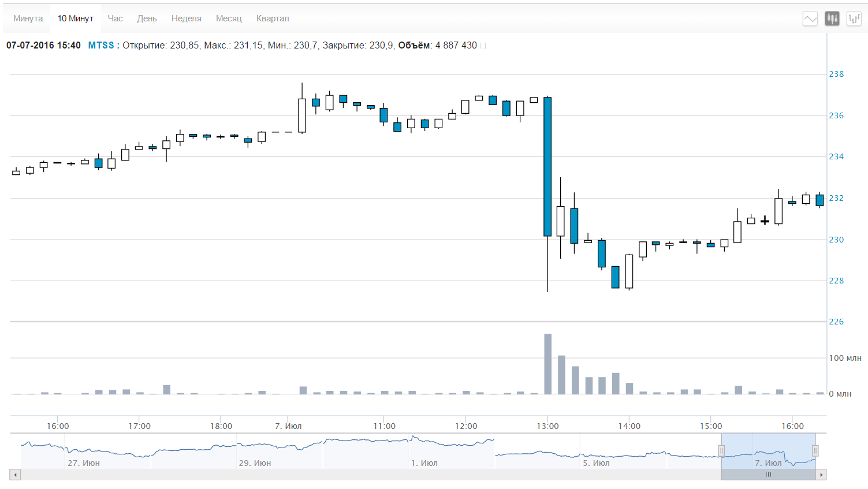Image resolution: width=868 pixels, height=489 pixels.
Task: Grab the navigator right range handle
Action: point(815,450)
